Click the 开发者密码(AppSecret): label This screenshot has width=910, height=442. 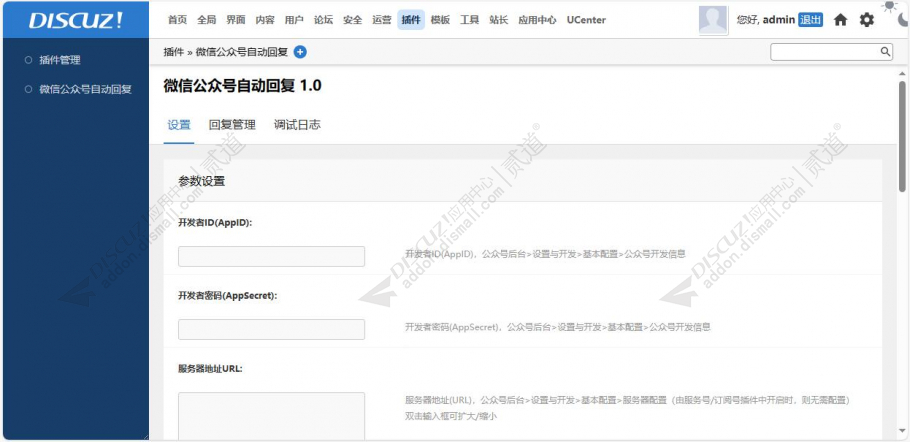point(228,295)
